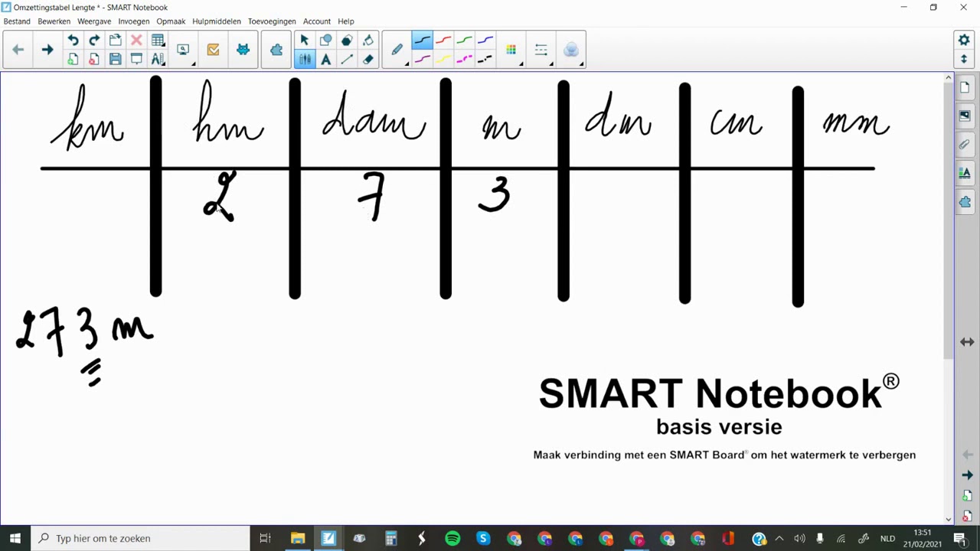Open Spotify from the taskbar
980x551 pixels.
[452, 538]
